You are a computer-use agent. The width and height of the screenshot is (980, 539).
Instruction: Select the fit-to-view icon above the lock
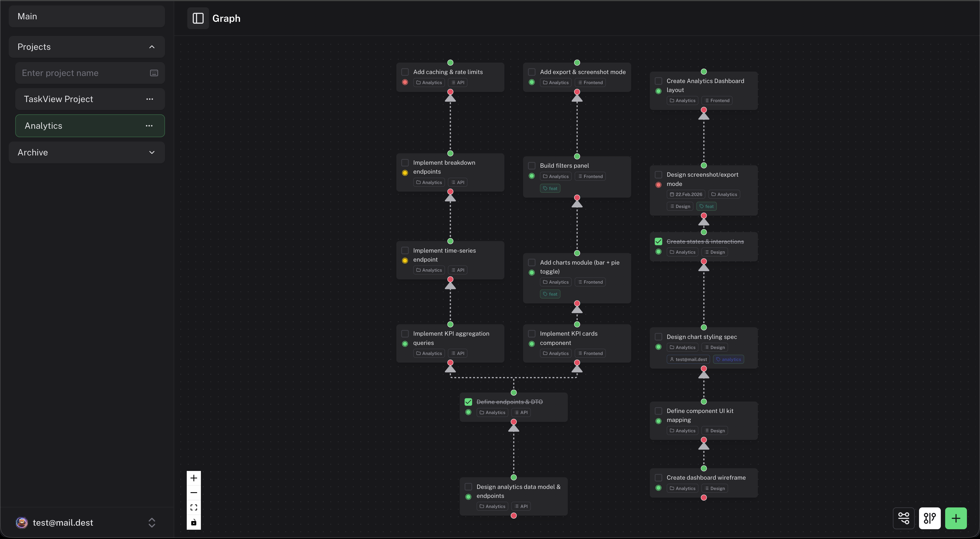point(194,507)
